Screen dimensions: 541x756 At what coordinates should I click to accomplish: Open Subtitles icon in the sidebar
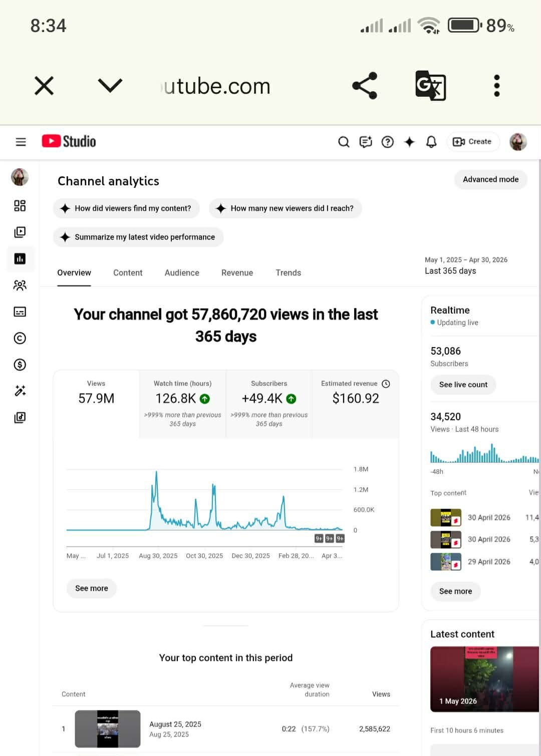click(20, 312)
